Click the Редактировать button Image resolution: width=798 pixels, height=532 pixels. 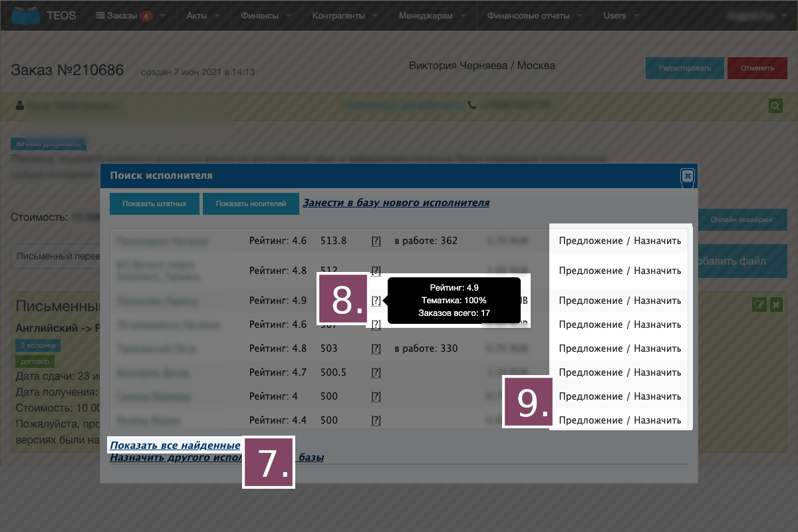click(684, 68)
